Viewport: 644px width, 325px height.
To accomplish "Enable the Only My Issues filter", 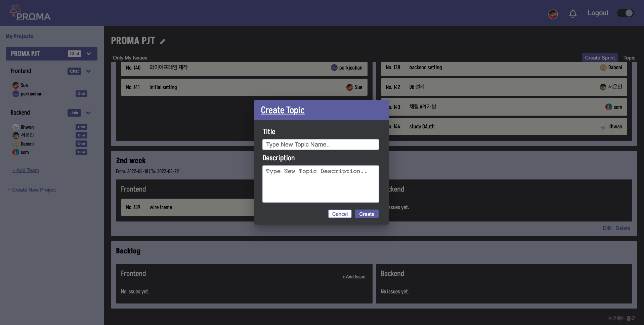I will tap(130, 58).
